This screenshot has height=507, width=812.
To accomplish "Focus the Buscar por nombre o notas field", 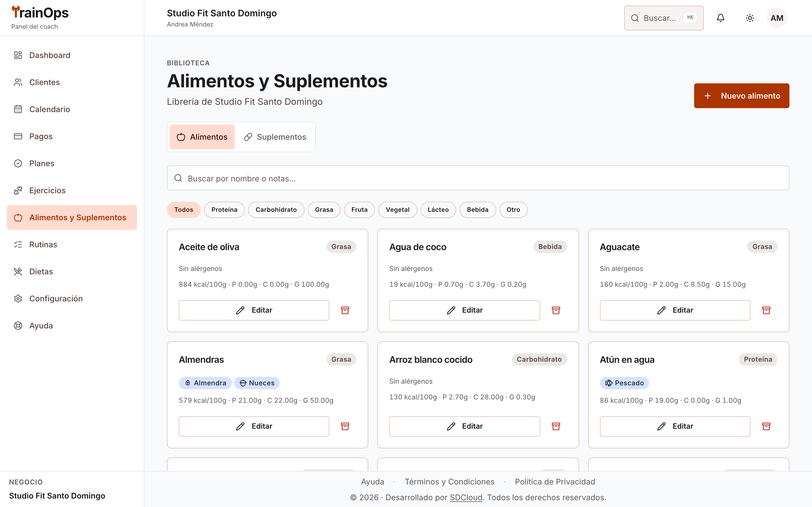I will click(x=478, y=178).
